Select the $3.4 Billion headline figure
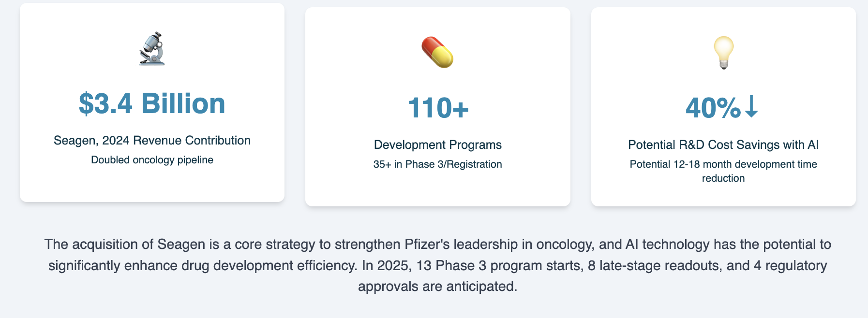868x318 pixels. point(152,103)
